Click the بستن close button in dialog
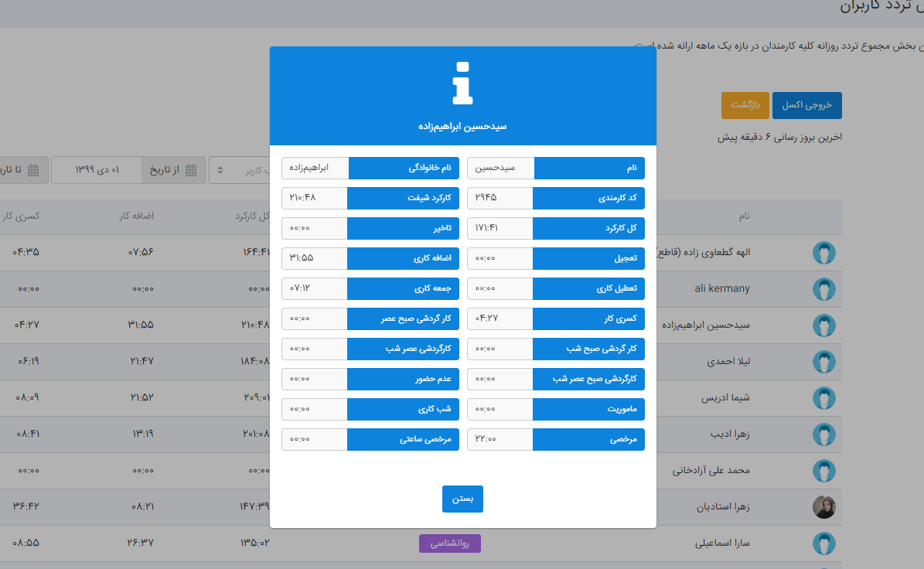Screen dimensions: 924x569 [x=462, y=499]
